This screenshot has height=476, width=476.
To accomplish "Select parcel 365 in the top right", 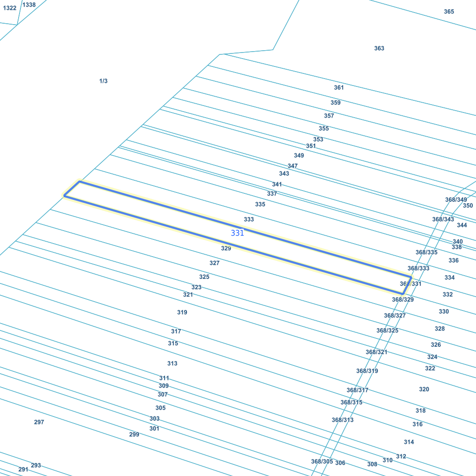I will click(x=449, y=12).
